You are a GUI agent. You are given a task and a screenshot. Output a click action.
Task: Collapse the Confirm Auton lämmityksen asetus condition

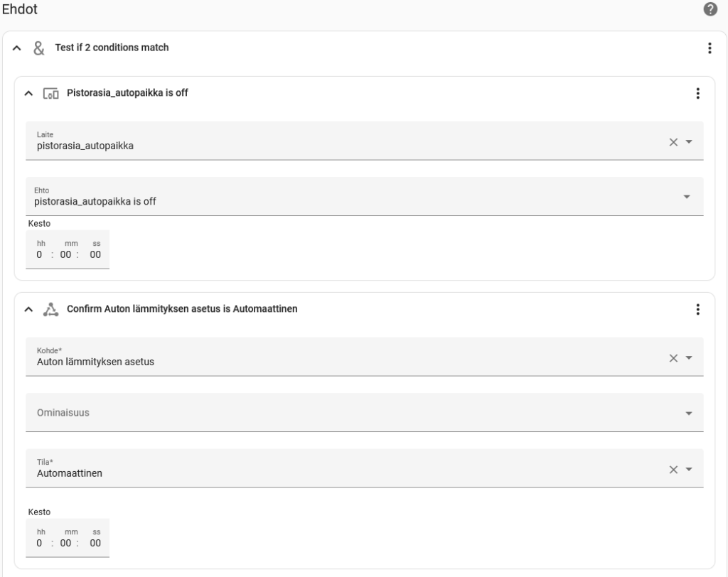[28, 309]
